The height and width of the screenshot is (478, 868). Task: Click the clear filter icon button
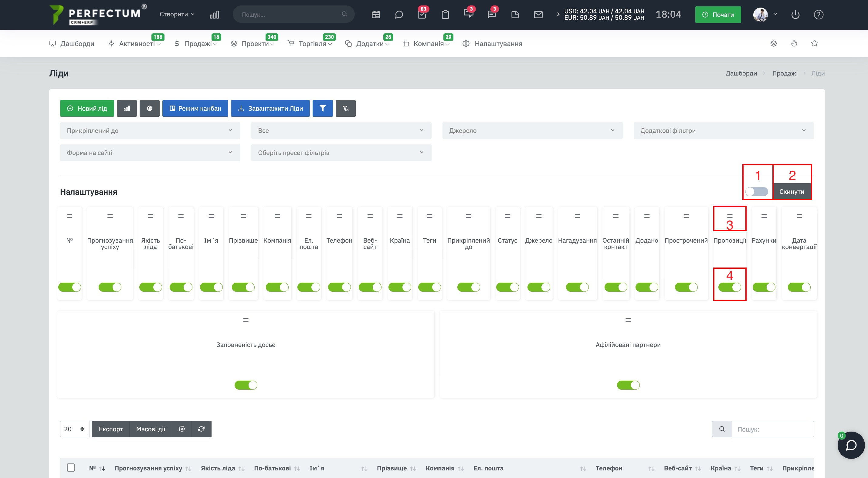point(345,108)
